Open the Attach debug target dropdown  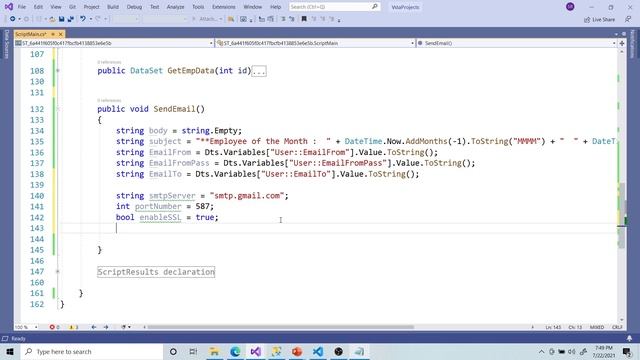click(221, 19)
